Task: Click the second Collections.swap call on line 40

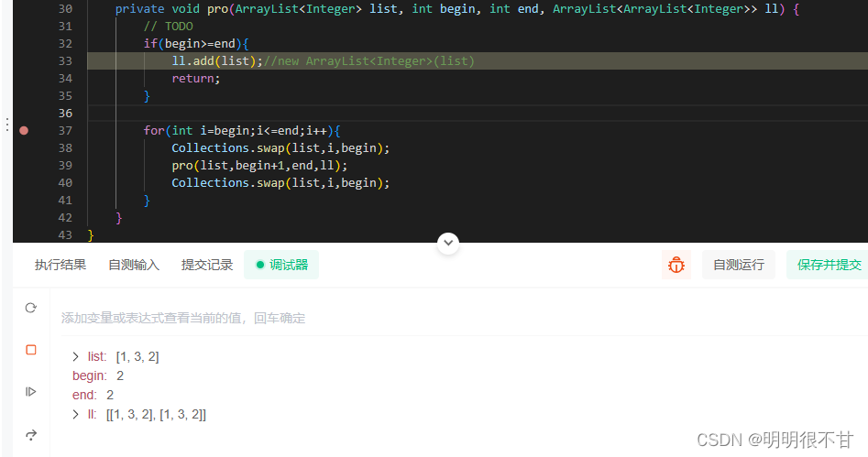Action: pos(280,182)
